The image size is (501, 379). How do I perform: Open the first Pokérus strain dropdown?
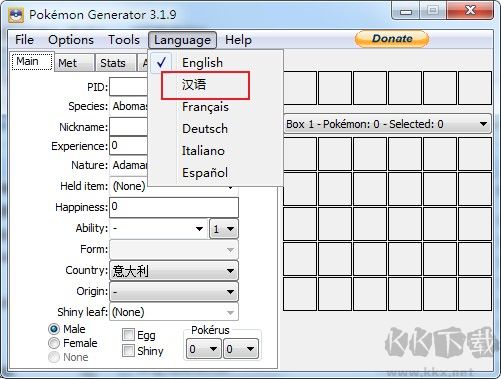204,349
